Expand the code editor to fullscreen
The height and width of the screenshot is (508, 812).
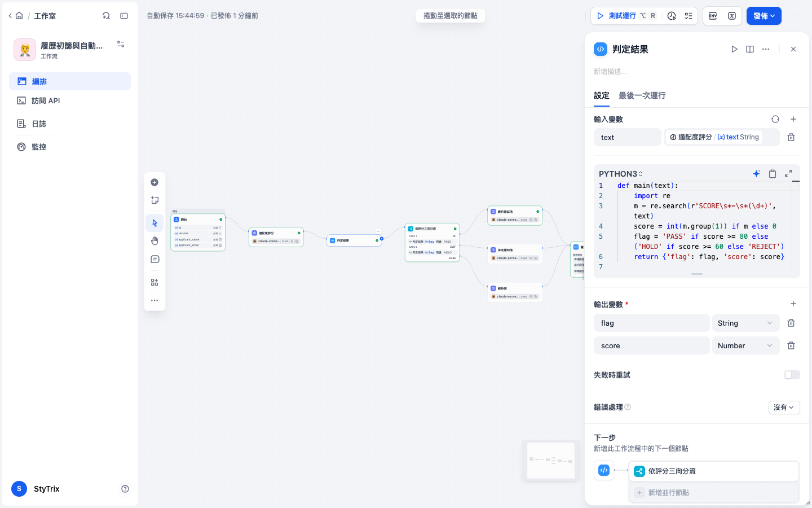pos(788,174)
